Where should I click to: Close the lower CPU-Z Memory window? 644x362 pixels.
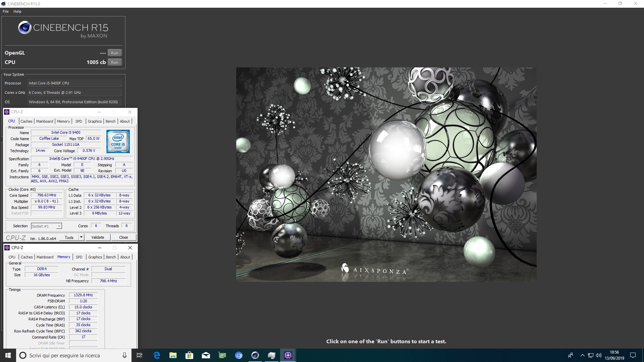(x=130, y=248)
